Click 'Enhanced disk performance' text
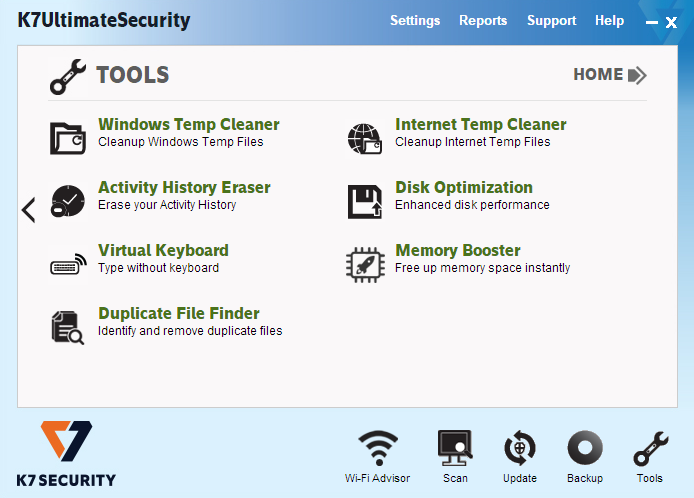This screenshot has width=694, height=498. 472,205
